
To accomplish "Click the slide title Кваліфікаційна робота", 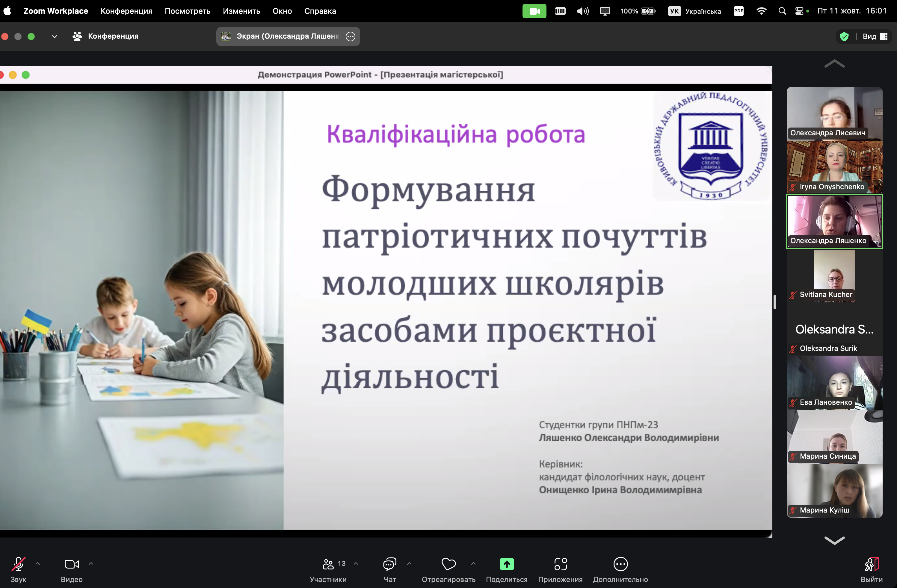I will (456, 134).
